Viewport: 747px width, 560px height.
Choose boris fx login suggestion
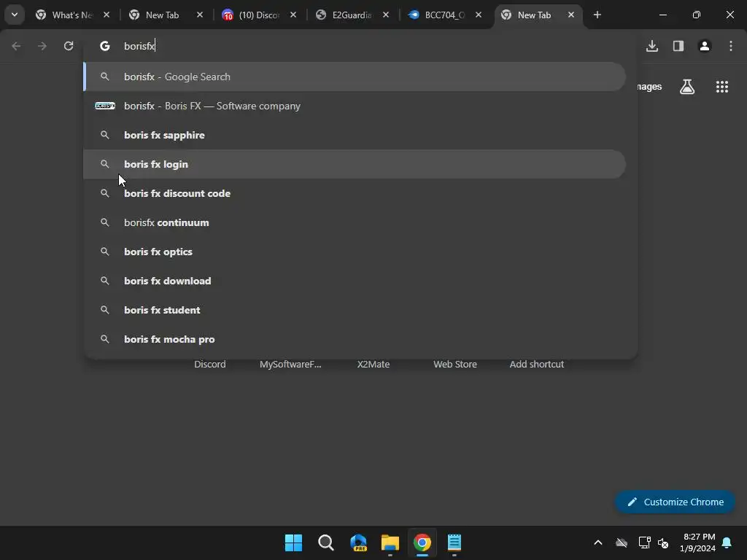point(355,164)
